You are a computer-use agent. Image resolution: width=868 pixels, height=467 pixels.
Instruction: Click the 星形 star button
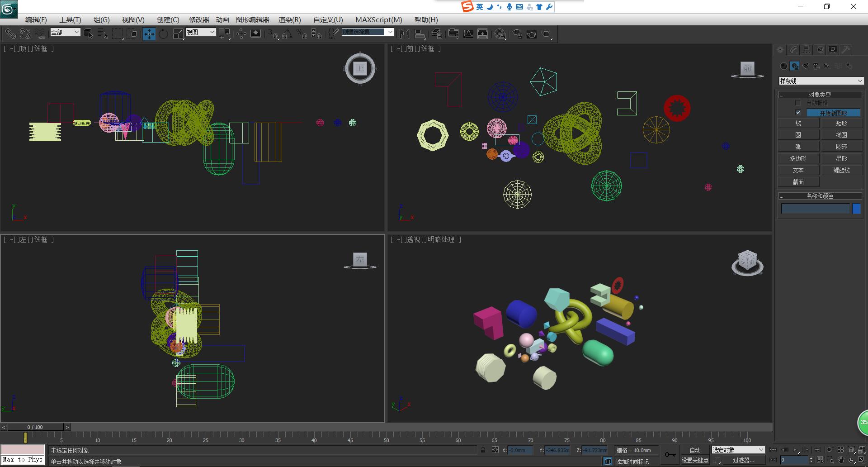point(841,158)
